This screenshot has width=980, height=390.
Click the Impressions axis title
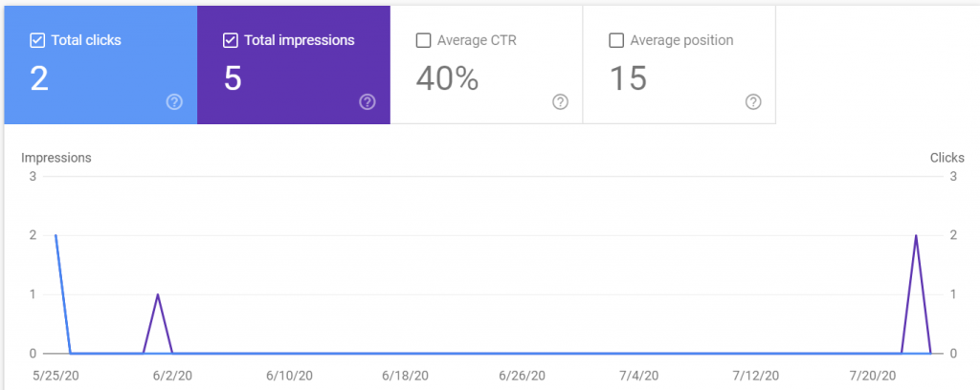click(56, 158)
